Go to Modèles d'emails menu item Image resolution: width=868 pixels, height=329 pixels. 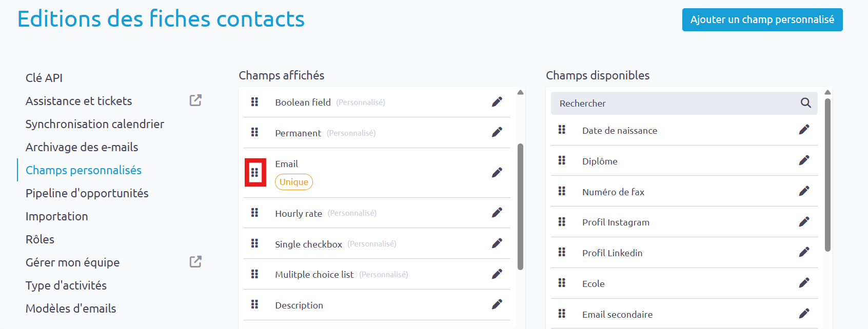pyautogui.click(x=71, y=309)
